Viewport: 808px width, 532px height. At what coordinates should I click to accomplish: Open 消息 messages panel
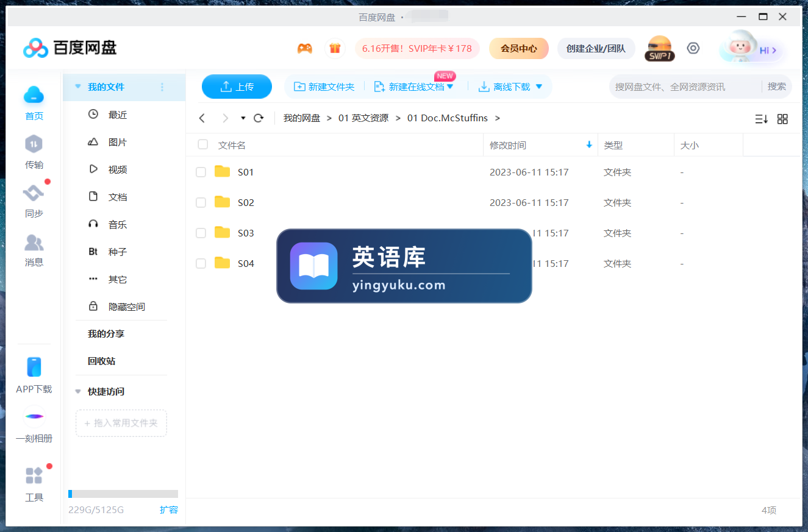pyautogui.click(x=34, y=249)
